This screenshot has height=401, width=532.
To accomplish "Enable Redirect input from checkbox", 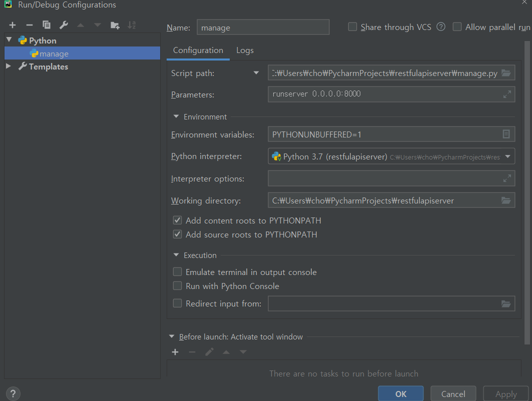I will (178, 303).
